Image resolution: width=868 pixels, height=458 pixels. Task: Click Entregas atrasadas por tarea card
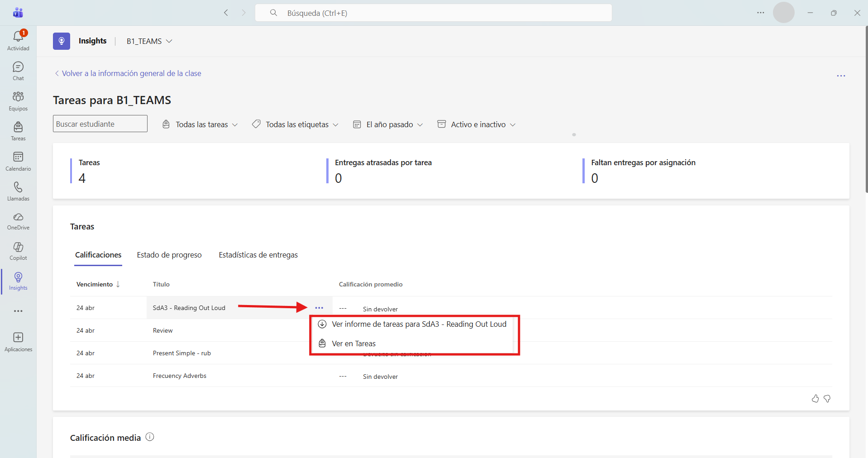pos(379,171)
